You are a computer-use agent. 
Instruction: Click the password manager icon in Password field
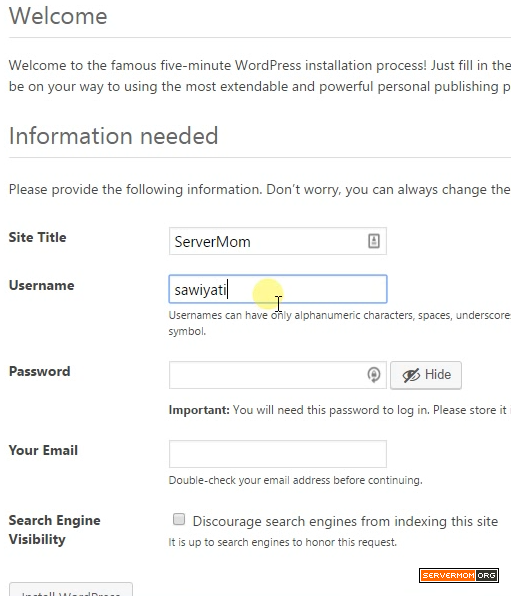coord(374,375)
